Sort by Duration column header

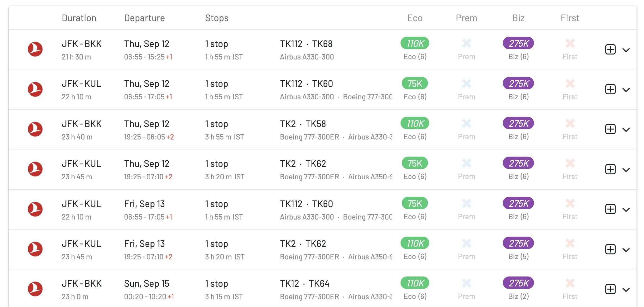tap(79, 18)
